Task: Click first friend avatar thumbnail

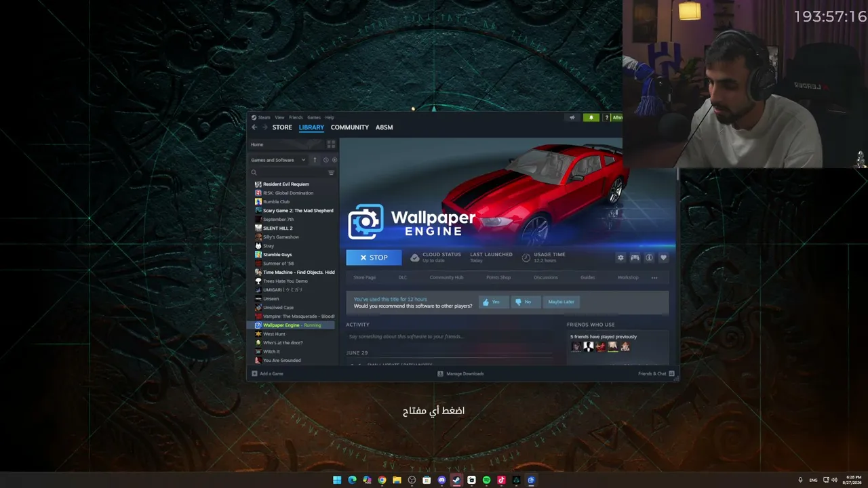Action: pyautogui.click(x=576, y=346)
